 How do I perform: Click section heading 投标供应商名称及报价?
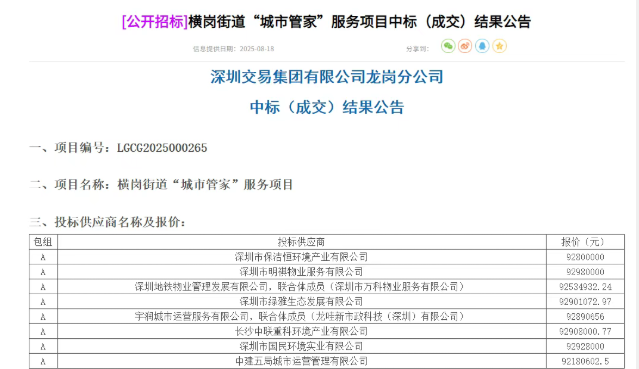[118, 222]
